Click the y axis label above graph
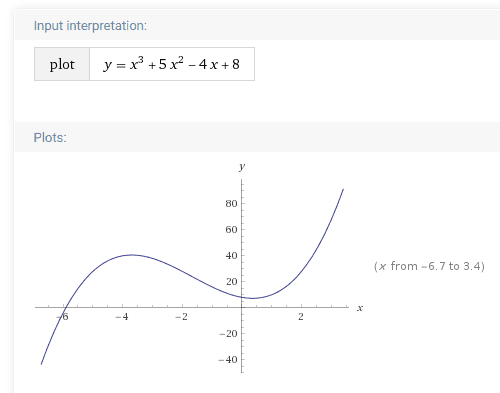The width and height of the screenshot is (500, 393). coord(242,166)
